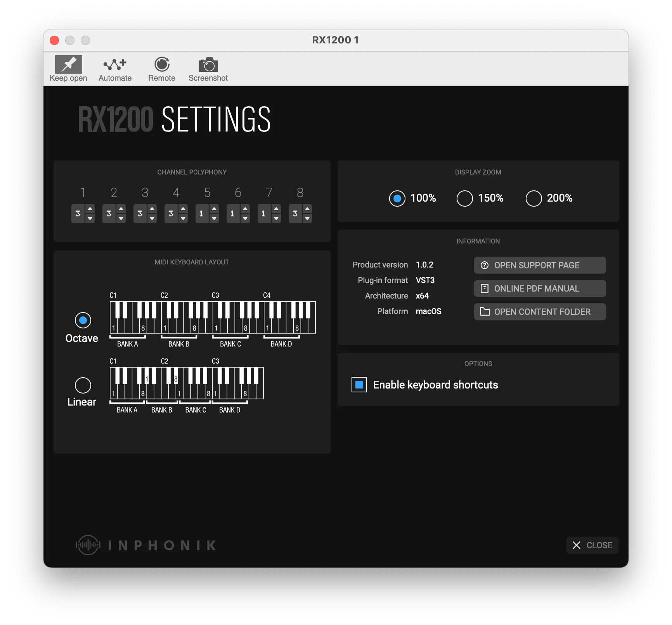Click the INPHONIK logo
This screenshot has width=672, height=625.
146,545
